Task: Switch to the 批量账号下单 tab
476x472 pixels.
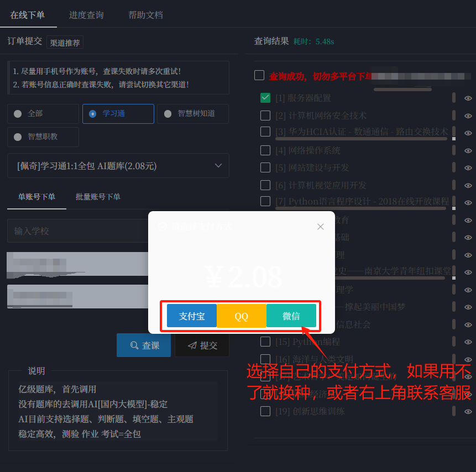Action: coord(98,196)
